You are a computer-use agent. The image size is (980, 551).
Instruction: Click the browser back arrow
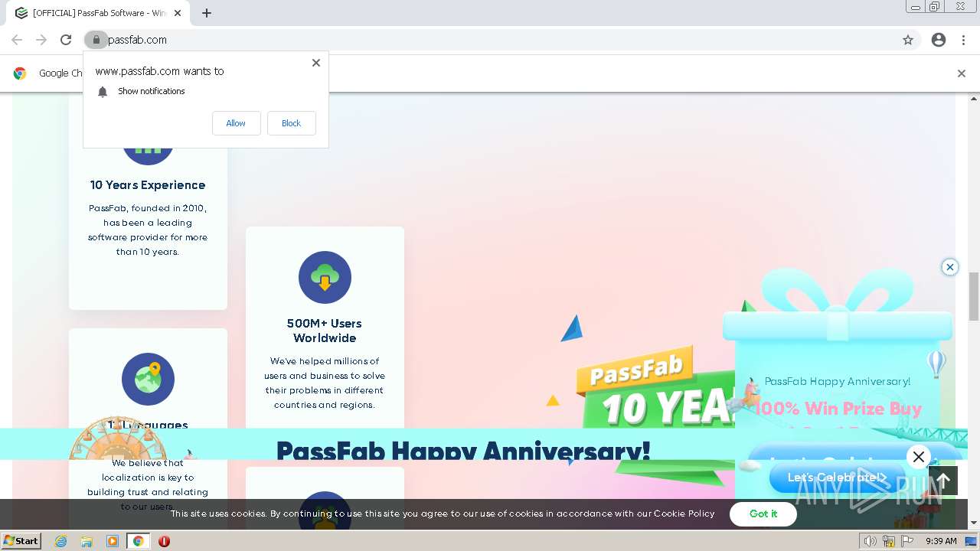pos(17,40)
